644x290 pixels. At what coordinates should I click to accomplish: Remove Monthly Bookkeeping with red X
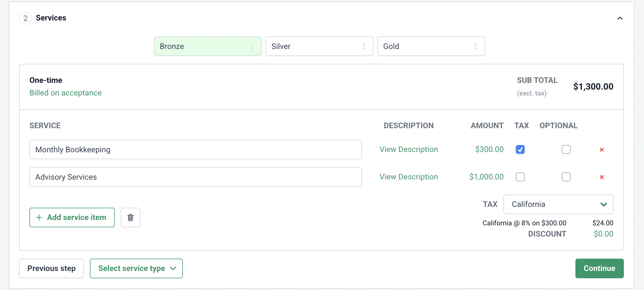[x=602, y=150]
